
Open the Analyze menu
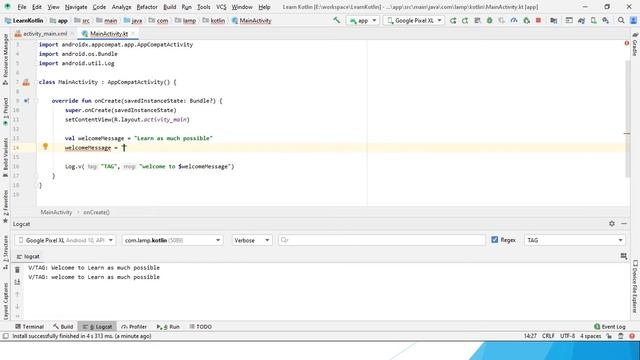pos(121,7)
